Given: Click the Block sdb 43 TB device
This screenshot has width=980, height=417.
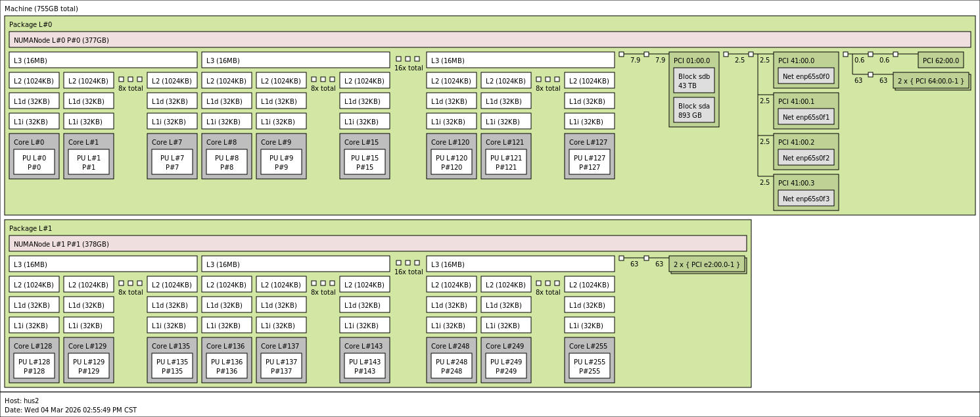Looking at the screenshot, I should click(693, 80).
